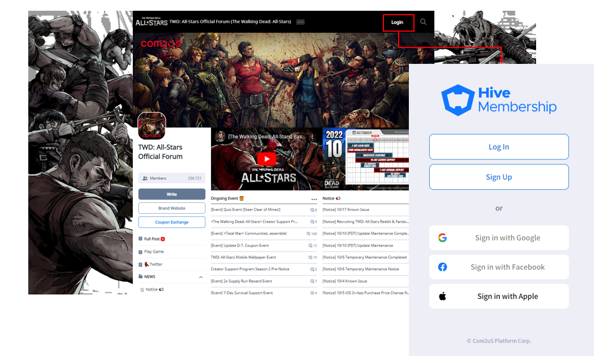The width and height of the screenshot is (600, 364).
Task: Open the October 2022 calendar thumbnail
Action: click(x=366, y=159)
